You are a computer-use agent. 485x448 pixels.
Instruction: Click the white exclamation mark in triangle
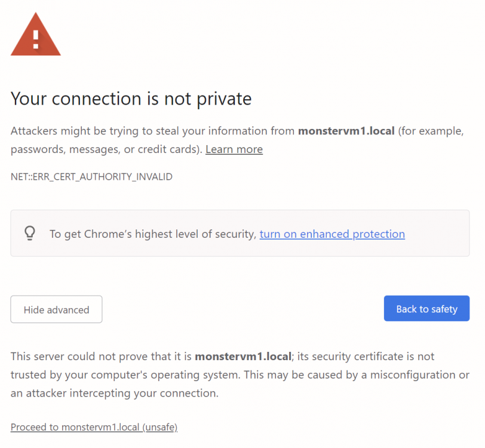36,39
